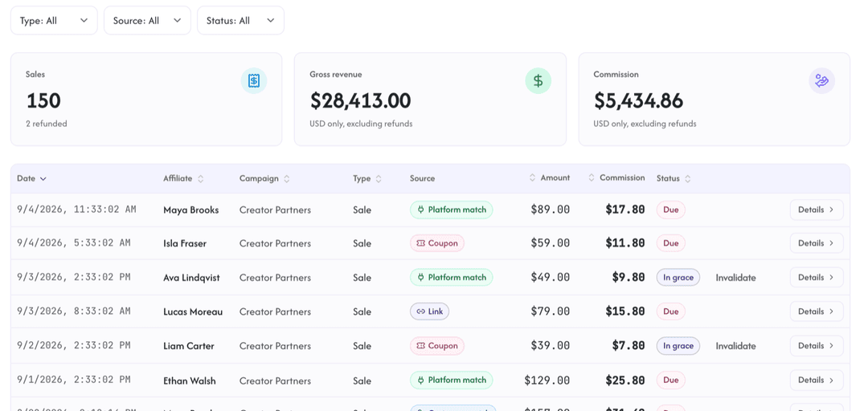
Task: Click Platform match badge in Ava Lindqvist row
Action: 451,277
